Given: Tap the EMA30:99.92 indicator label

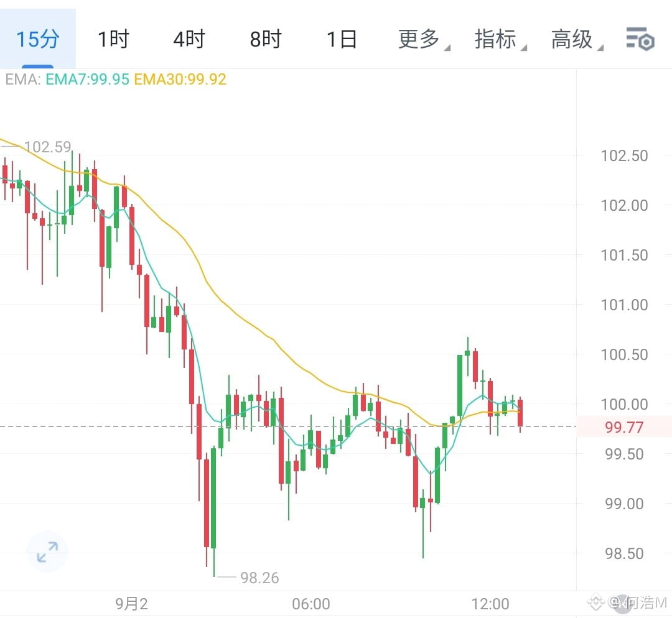Looking at the screenshot, I should [x=180, y=79].
